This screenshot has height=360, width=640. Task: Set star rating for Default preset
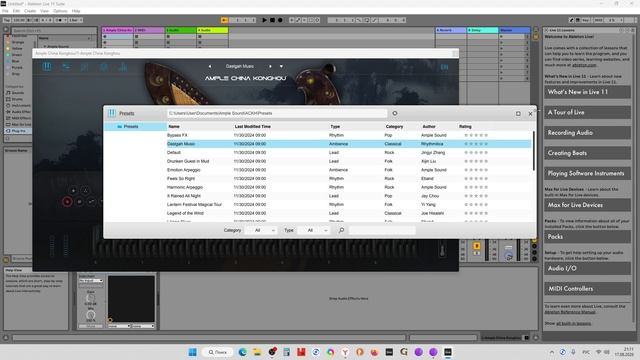(x=476, y=153)
